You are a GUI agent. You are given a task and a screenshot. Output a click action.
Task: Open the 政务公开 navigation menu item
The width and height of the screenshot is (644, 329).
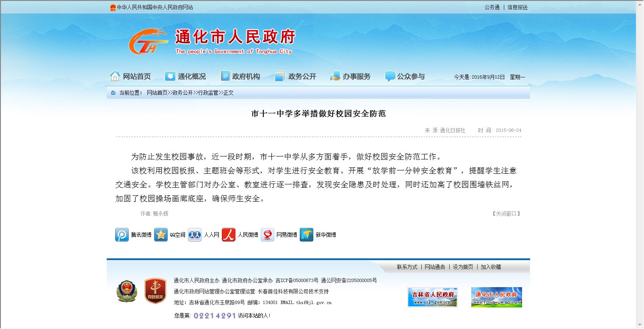click(x=296, y=77)
